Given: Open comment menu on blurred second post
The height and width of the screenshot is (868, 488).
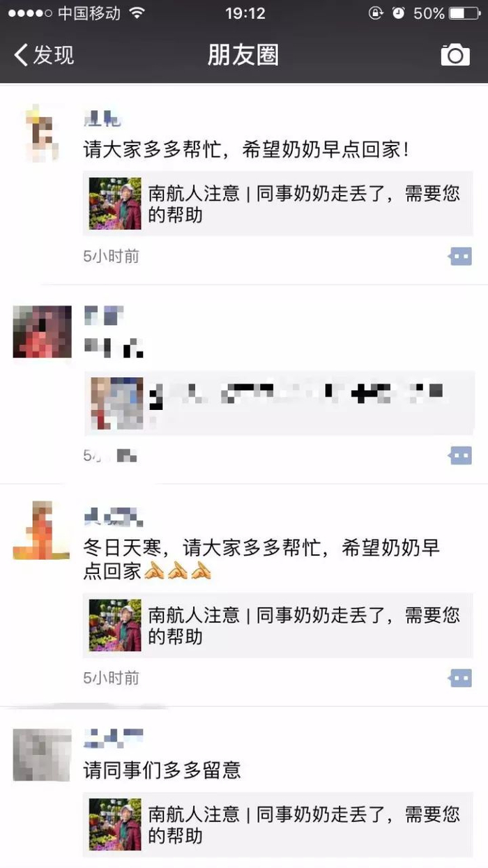Looking at the screenshot, I should pyautogui.click(x=460, y=456).
